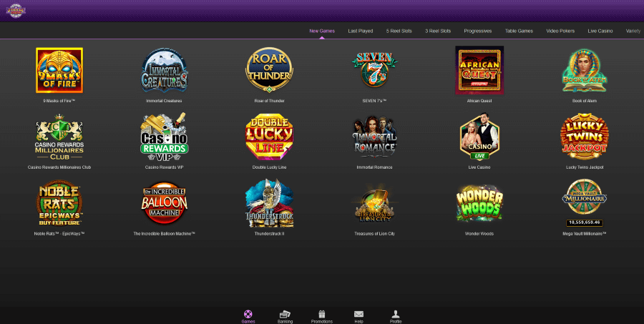Click the Zodiac Casino logo in the header
This screenshot has height=324, width=644.
pos(16,10)
